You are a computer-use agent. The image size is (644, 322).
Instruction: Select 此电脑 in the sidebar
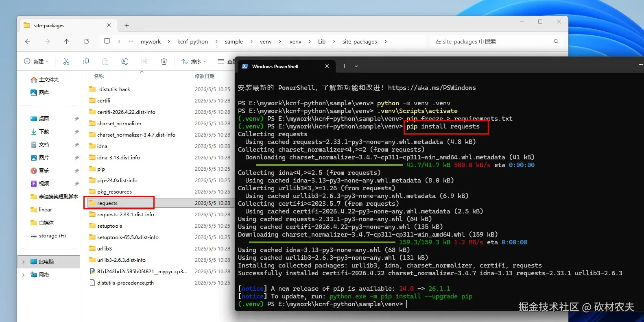[49, 262]
